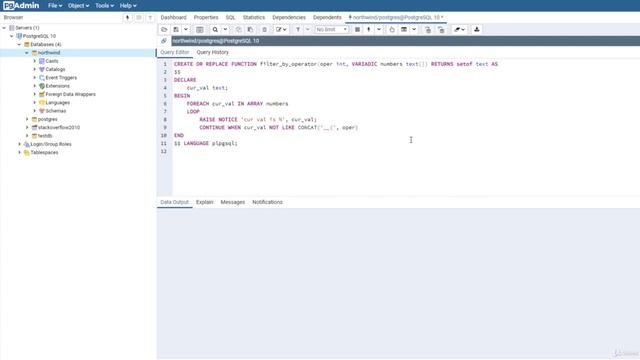Open the Filter options dropdown arrow
This screenshot has height=360, width=640.
[308, 29]
